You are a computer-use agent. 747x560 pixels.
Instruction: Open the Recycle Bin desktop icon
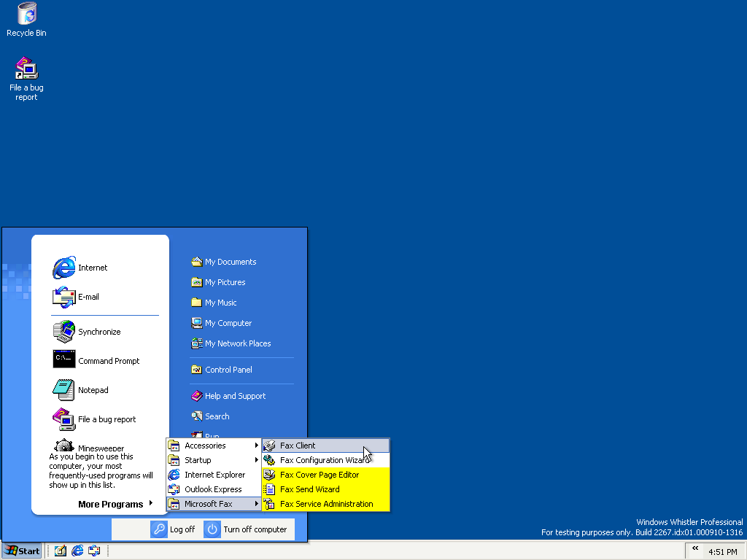tap(27, 20)
